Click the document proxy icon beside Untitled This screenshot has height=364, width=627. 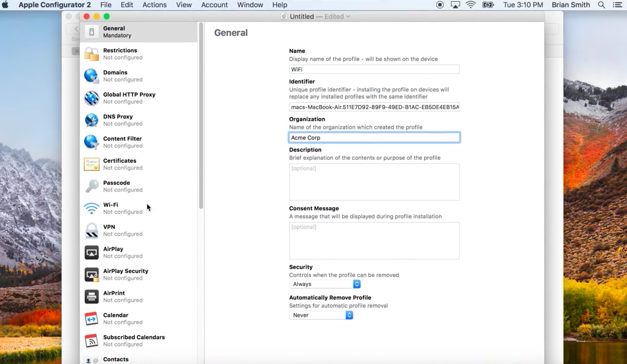[284, 16]
